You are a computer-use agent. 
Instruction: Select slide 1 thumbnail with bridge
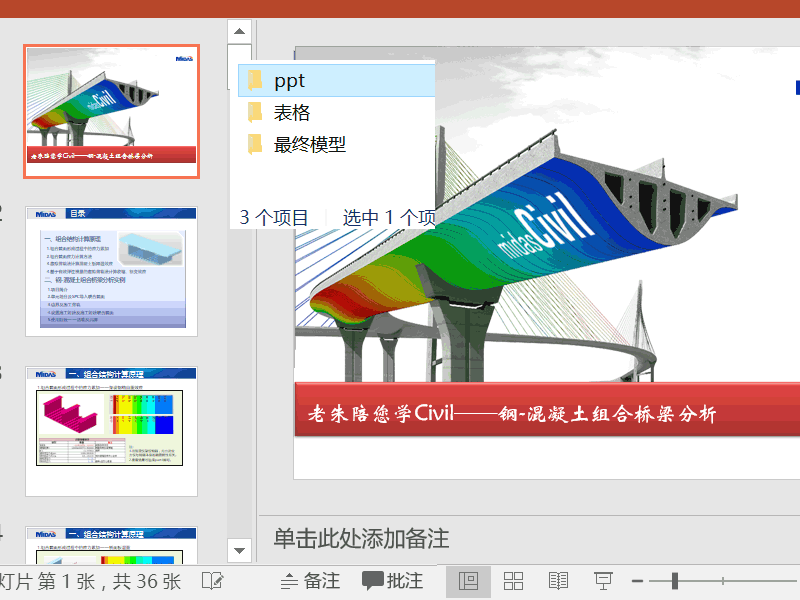pyautogui.click(x=111, y=111)
